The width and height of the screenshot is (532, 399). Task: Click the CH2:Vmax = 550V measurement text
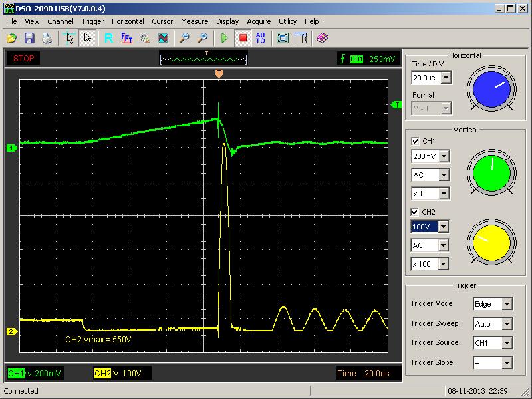click(x=98, y=340)
